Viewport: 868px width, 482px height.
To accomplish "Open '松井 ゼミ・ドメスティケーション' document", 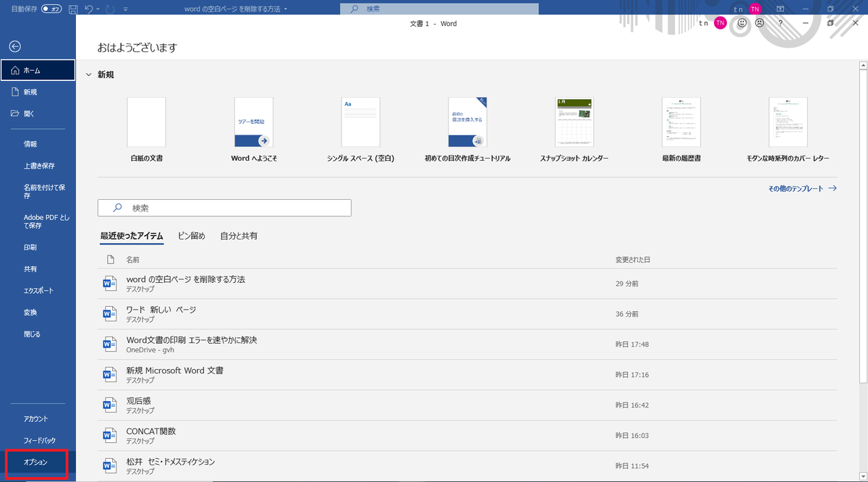I will (467, 466).
